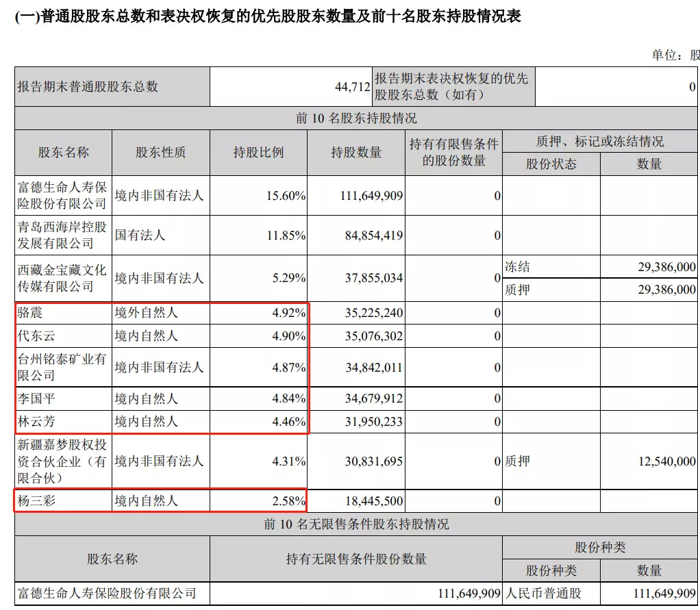Click the 股东性质 column header
This screenshot has height=610, width=700.
click(160, 153)
